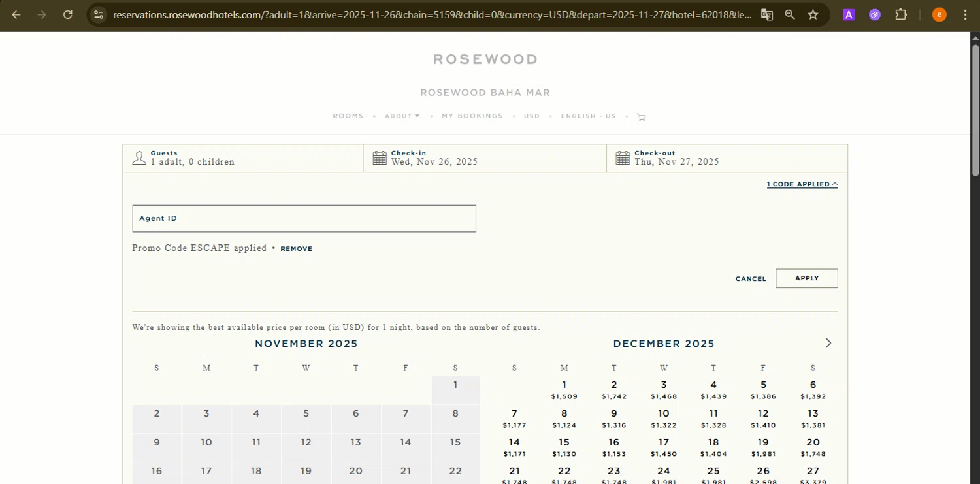The image size is (980, 484).
Task: Select December 7 priced $1,177
Action: tap(514, 419)
